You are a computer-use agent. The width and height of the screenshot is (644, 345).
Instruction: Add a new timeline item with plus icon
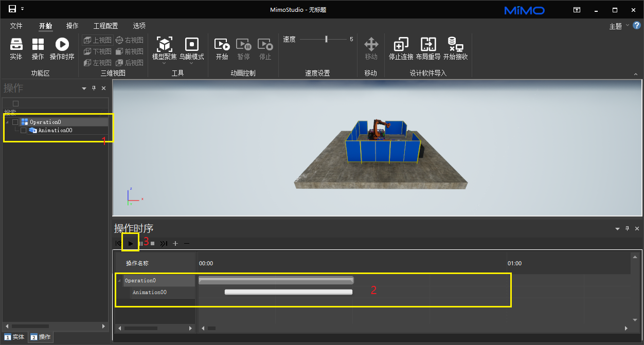175,243
